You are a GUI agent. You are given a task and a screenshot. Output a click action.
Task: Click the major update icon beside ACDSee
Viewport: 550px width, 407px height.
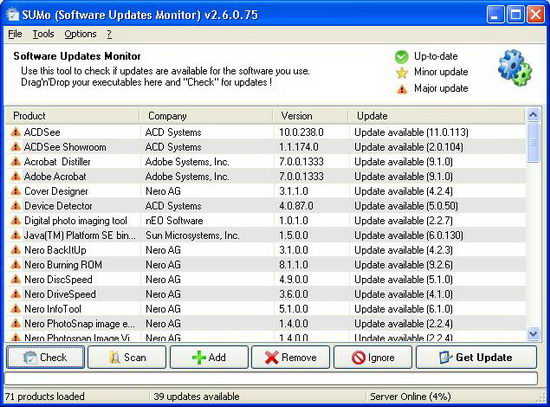click(15, 132)
